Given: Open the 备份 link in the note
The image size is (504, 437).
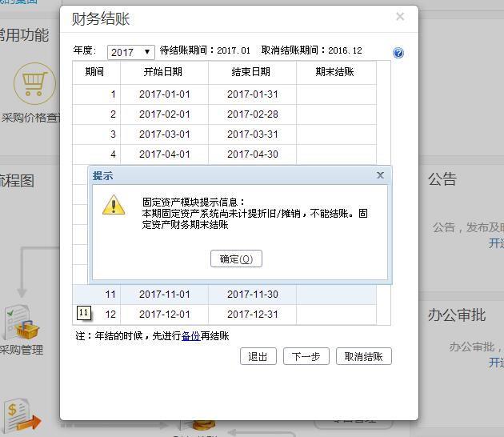Looking at the screenshot, I should [x=191, y=336].
